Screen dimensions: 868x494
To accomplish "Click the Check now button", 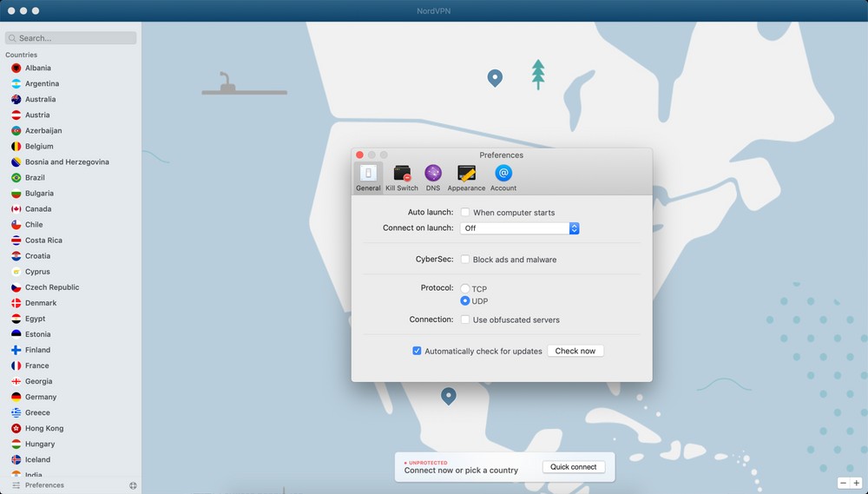I will (x=575, y=352).
